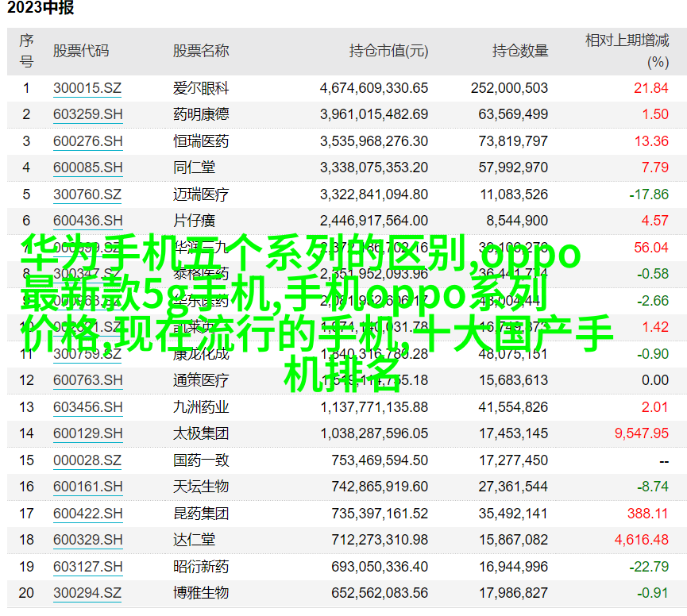
Task: Open stock code link 603127.SH
Action: pos(87,567)
